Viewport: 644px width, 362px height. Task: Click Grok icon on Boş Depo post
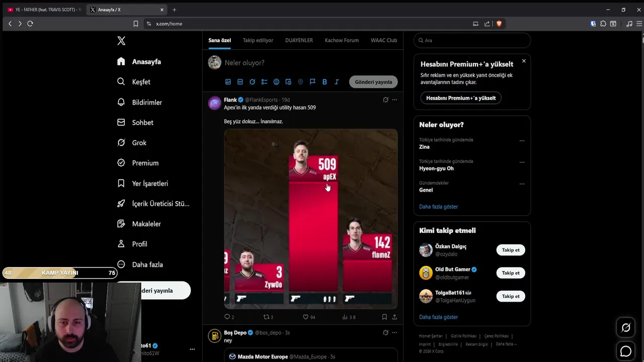pyautogui.click(x=386, y=333)
